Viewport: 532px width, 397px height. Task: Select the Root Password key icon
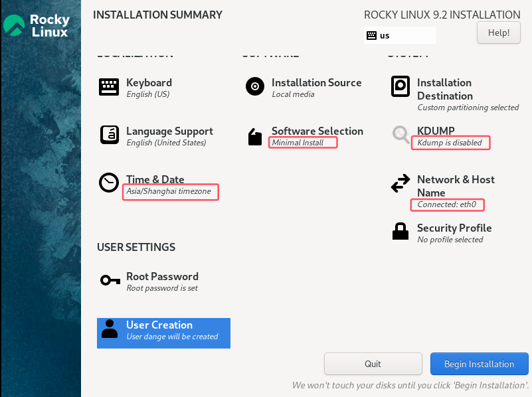coord(110,280)
